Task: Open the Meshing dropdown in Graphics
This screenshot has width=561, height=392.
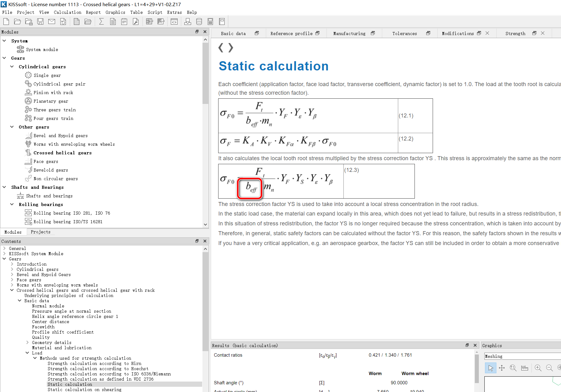Action: click(x=523, y=356)
